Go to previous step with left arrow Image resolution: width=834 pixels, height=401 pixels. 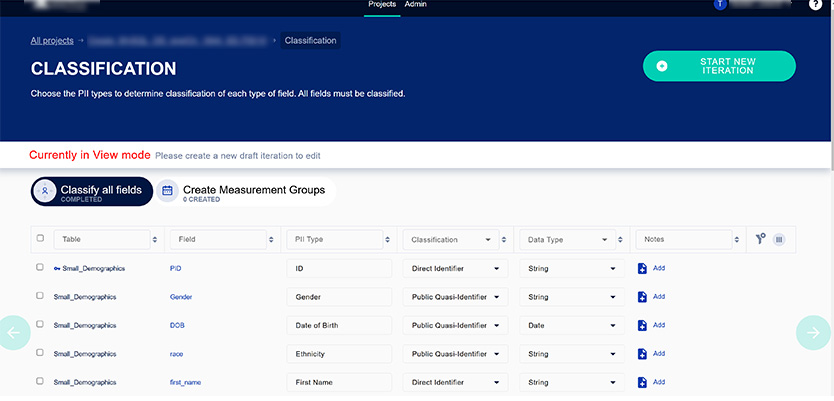[14, 333]
